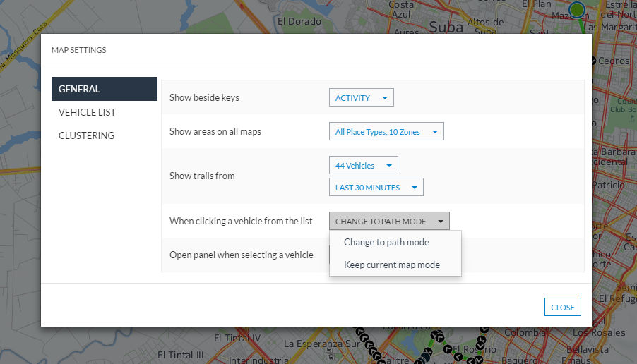
Task: Click the 'Show trails from' label
Action: click(x=202, y=176)
